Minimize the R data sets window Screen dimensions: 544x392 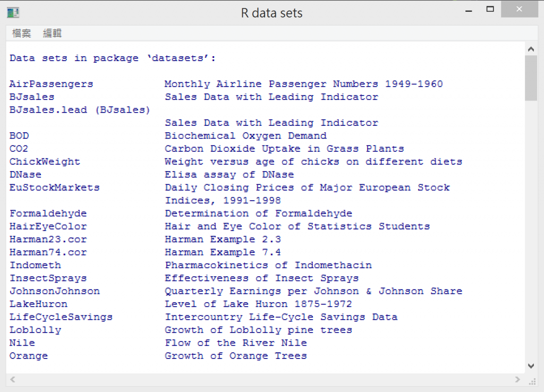(469, 10)
